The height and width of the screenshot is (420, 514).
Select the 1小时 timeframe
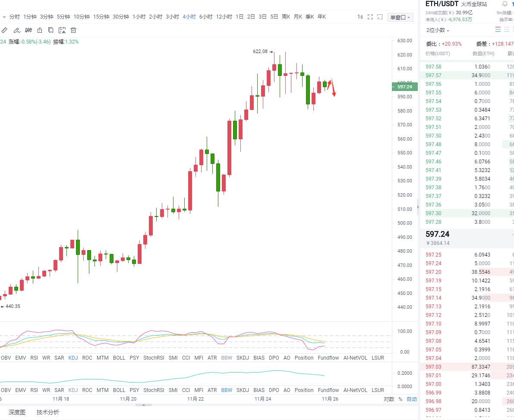[139, 17]
